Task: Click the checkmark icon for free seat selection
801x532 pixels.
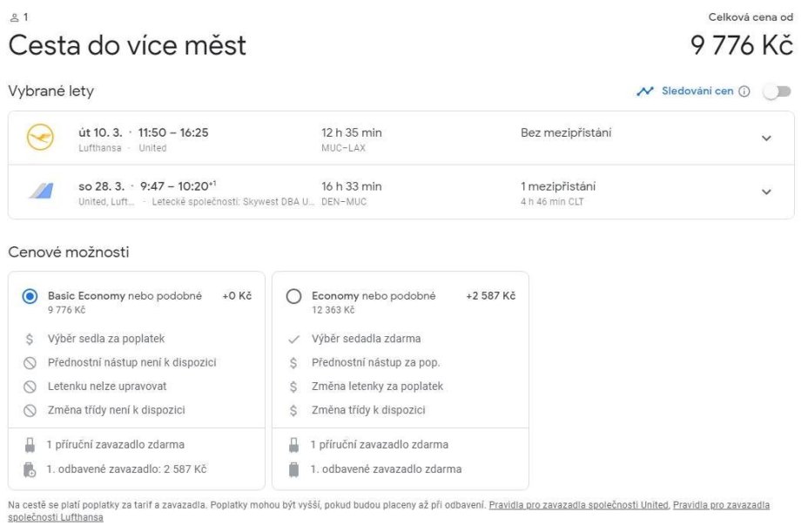Action: pyautogui.click(x=293, y=339)
